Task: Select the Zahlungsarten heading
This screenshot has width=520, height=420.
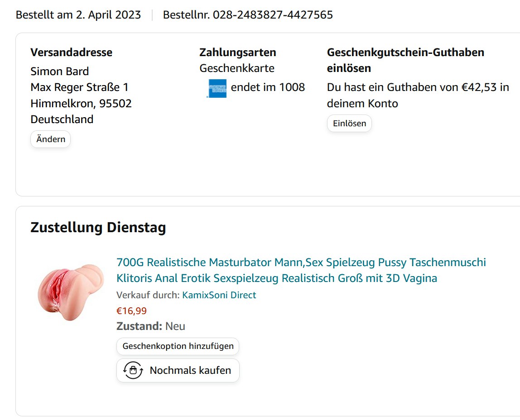Action: [237, 52]
